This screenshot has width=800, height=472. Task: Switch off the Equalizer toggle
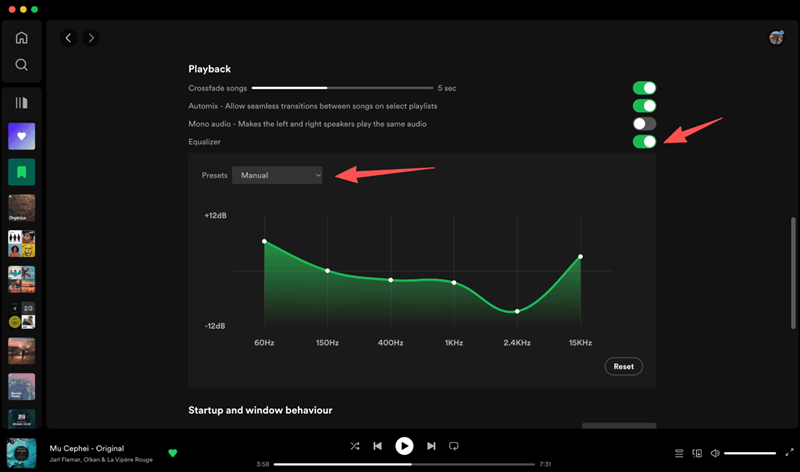click(644, 141)
